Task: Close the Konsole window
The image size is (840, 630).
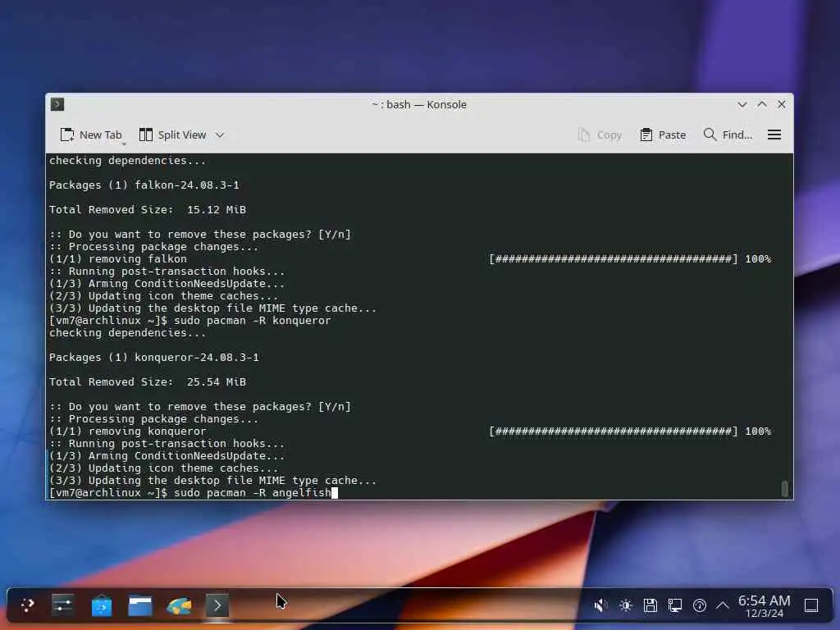Action: click(782, 104)
